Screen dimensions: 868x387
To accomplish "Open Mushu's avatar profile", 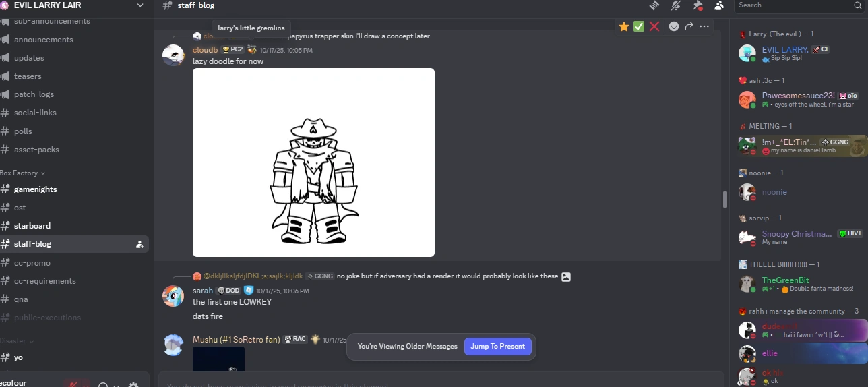I will pos(173,345).
